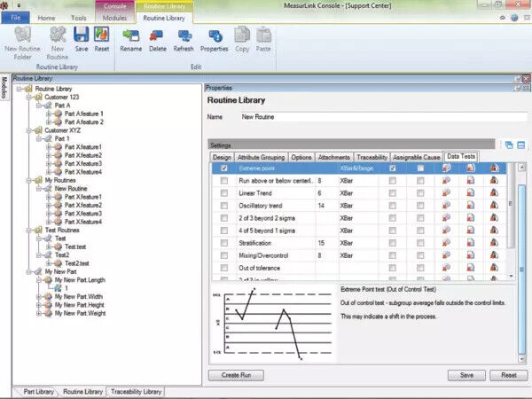Collapse the My New Part node
Screen dimensions: 532x399
[29, 272]
